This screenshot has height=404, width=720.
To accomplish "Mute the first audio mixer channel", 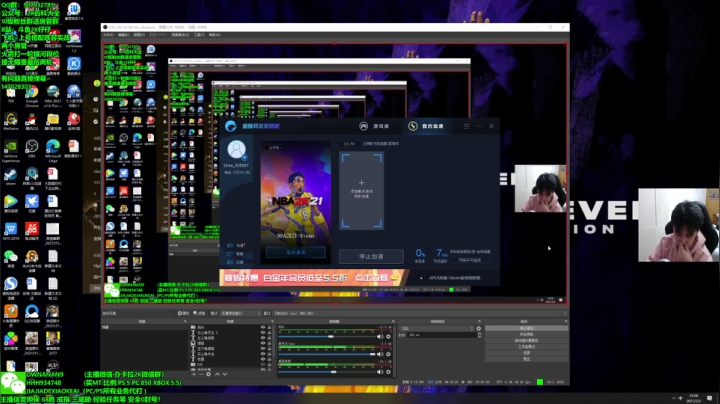I will click(x=380, y=337).
